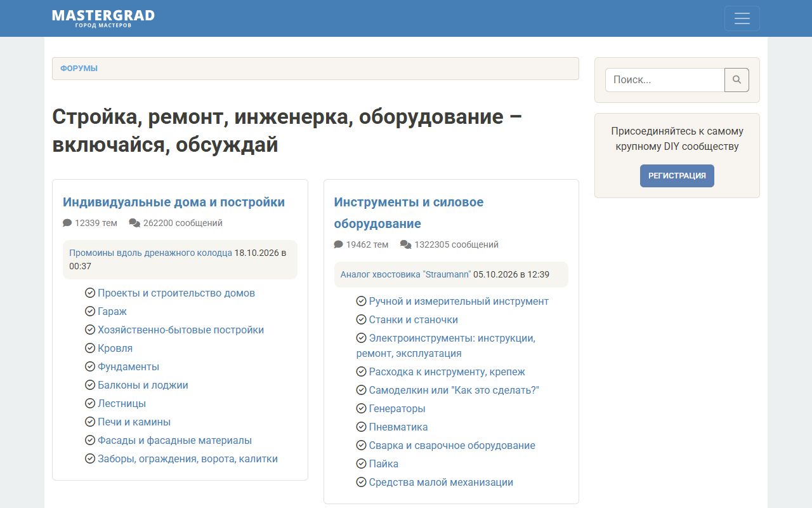812x508 pixels.
Task: Click the check icon beside Гараж
Action: tap(90, 311)
